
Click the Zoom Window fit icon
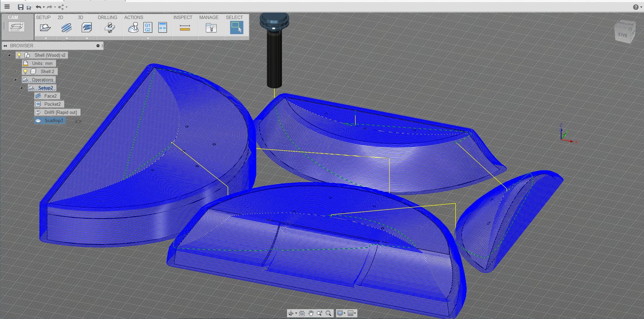pyautogui.click(x=328, y=313)
